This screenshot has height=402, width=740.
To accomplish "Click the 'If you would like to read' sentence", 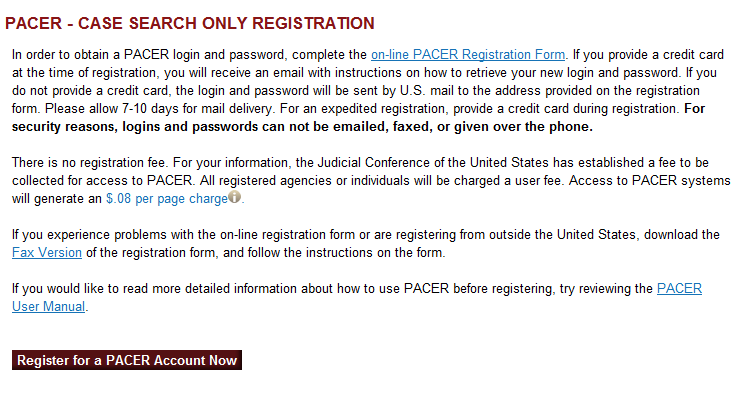I will 100,289.
